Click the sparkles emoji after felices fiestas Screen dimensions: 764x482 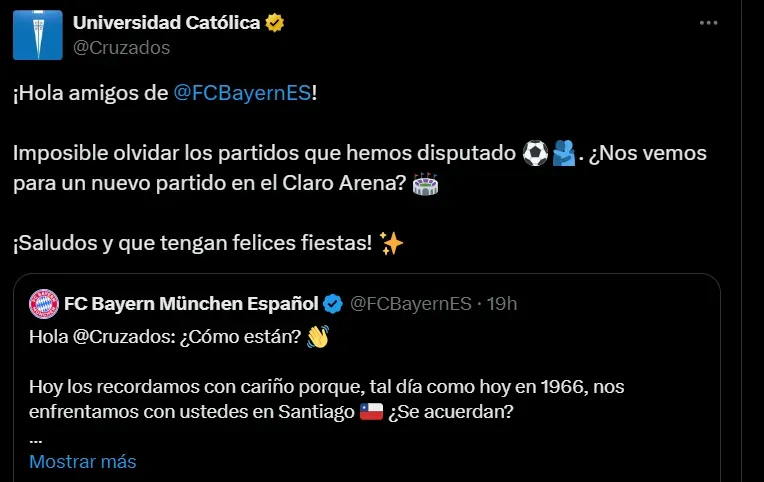tap(391, 243)
